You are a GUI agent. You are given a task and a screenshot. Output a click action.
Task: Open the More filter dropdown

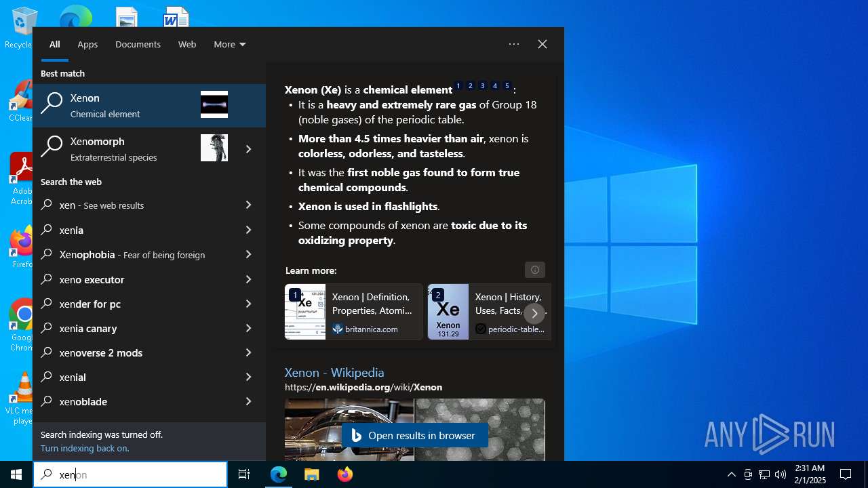point(230,44)
